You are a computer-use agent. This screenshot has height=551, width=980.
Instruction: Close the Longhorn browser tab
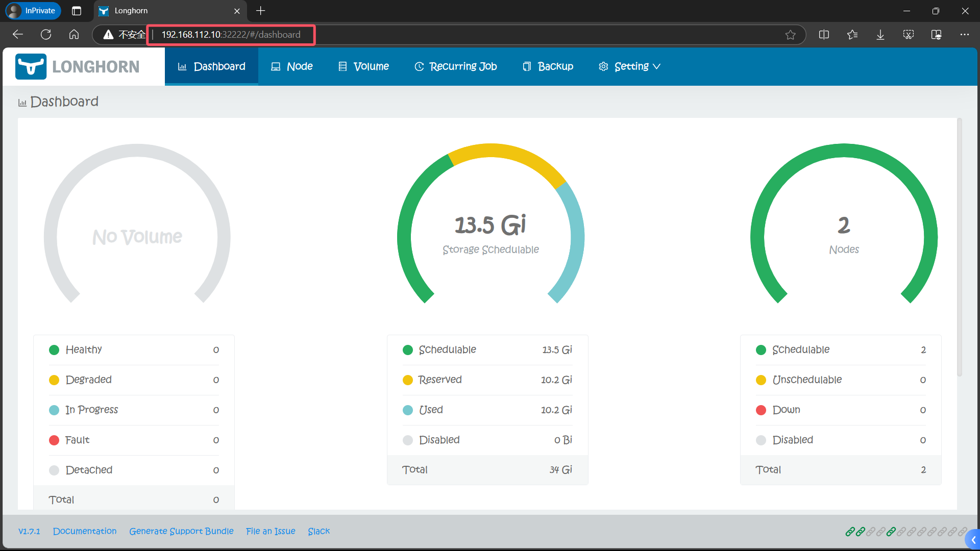point(237,11)
